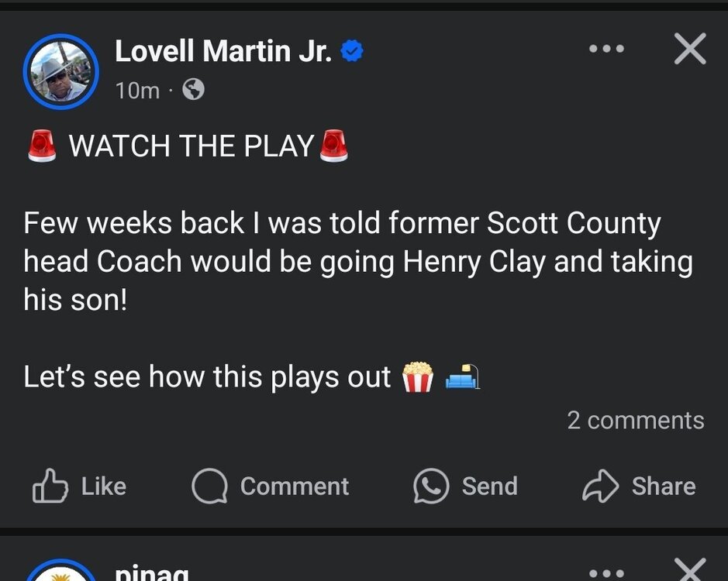Tap the Comment label
The height and width of the screenshot is (581, 728).
[295, 486]
